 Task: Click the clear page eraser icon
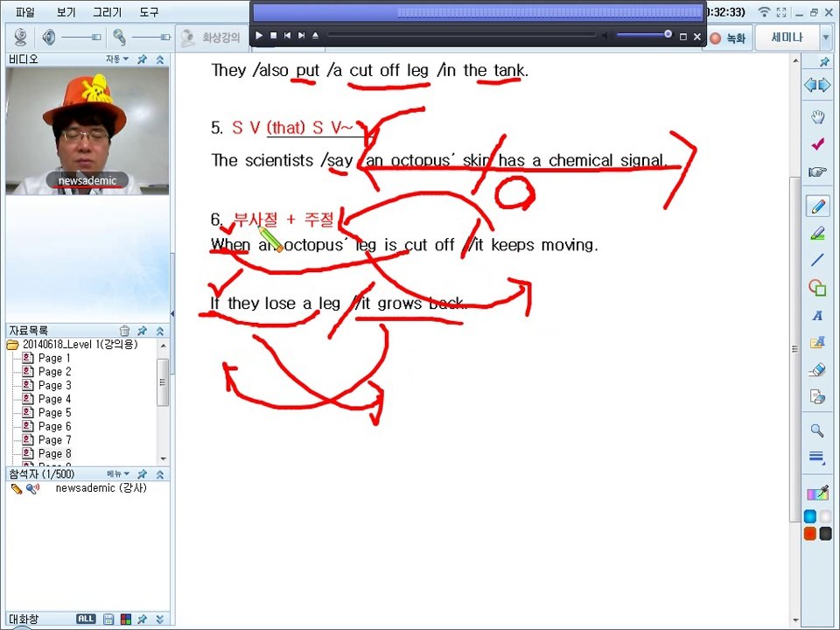[x=817, y=397]
